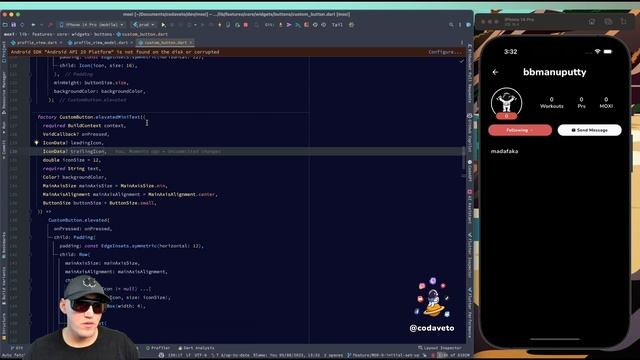The width and height of the screenshot is (640, 360).
Task: Click the Simulator rotate device icon
Action: click(x=623, y=21)
